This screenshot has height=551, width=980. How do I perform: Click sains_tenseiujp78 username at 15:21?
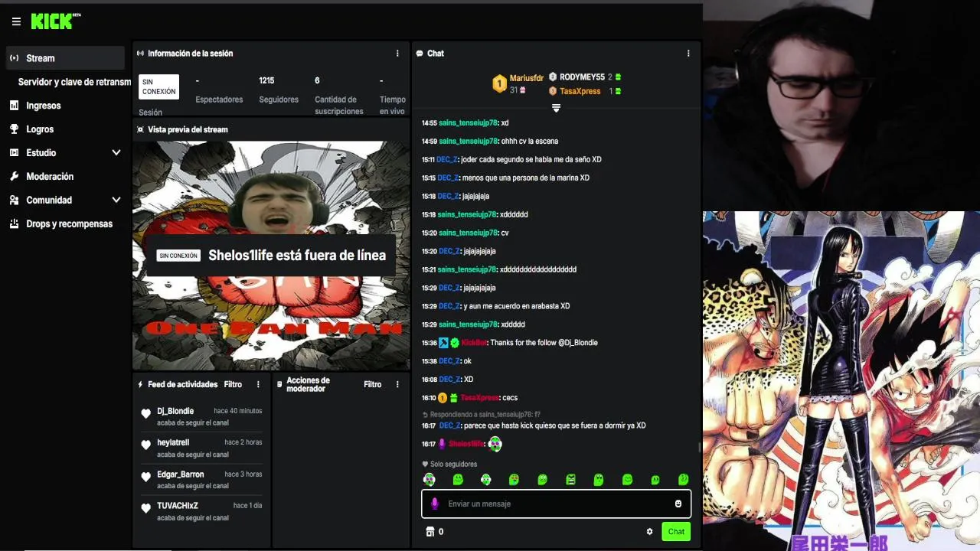(x=466, y=269)
